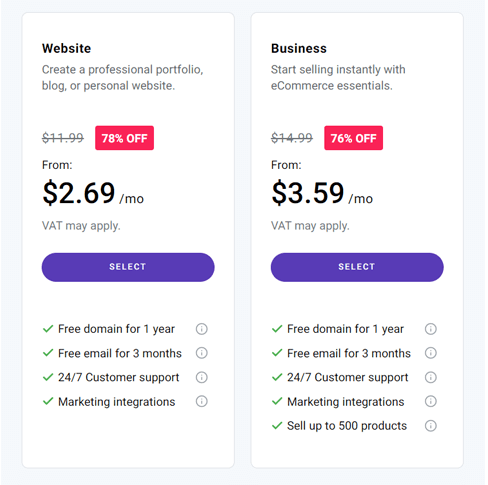The height and width of the screenshot is (485, 488).
Task: Click the $2.69 /mo price
Action: [93, 193]
